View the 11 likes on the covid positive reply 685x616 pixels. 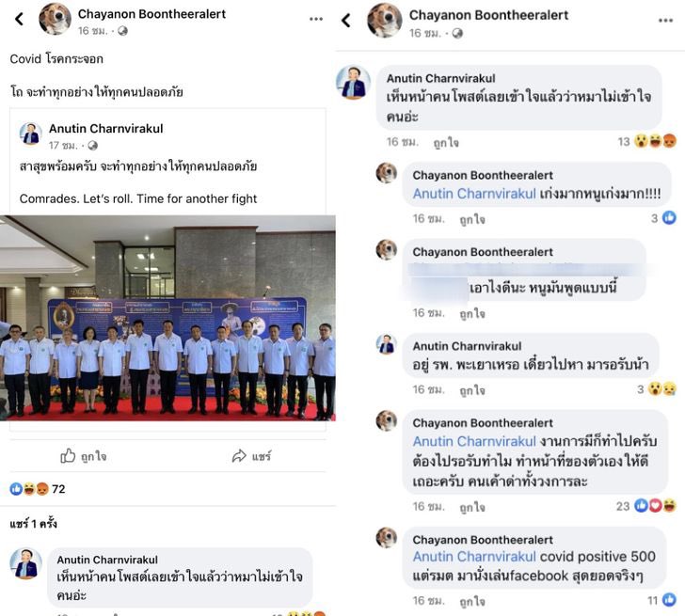661,600
